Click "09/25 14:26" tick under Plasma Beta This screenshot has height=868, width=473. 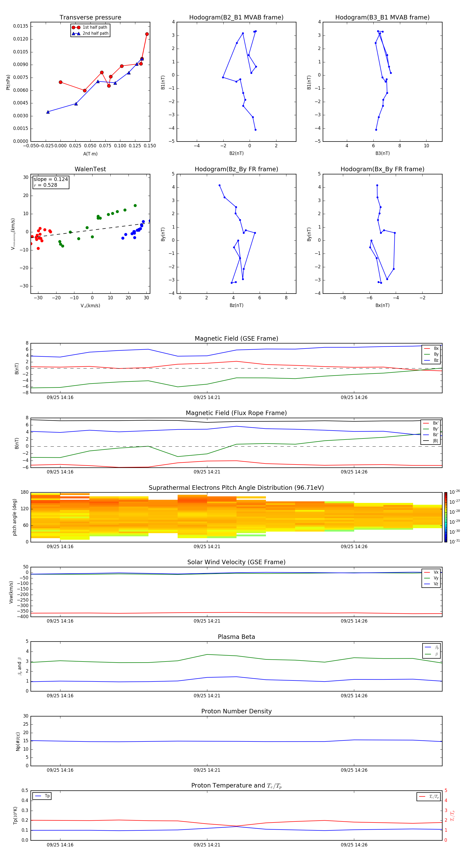coord(354,696)
